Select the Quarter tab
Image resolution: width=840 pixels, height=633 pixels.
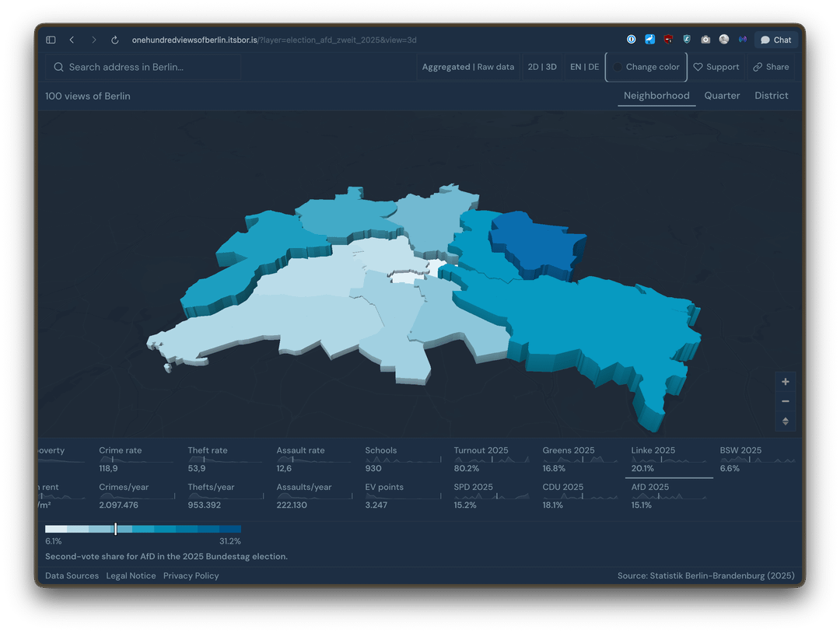(x=722, y=96)
